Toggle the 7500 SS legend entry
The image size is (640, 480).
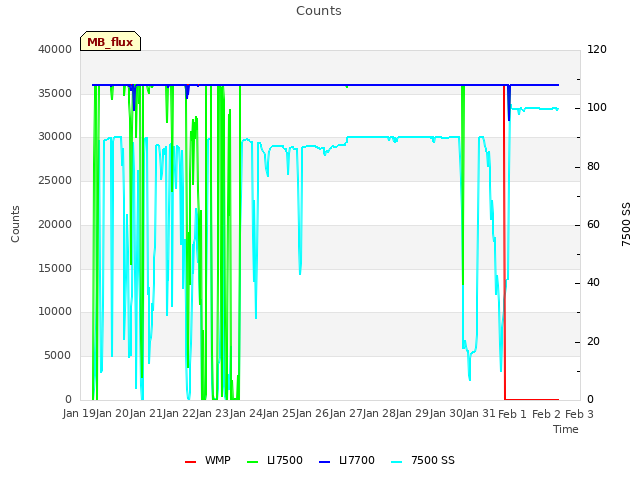coord(423,460)
